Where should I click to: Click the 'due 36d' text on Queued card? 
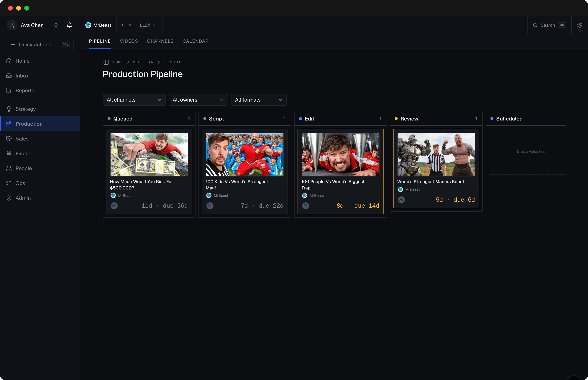[175, 206]
